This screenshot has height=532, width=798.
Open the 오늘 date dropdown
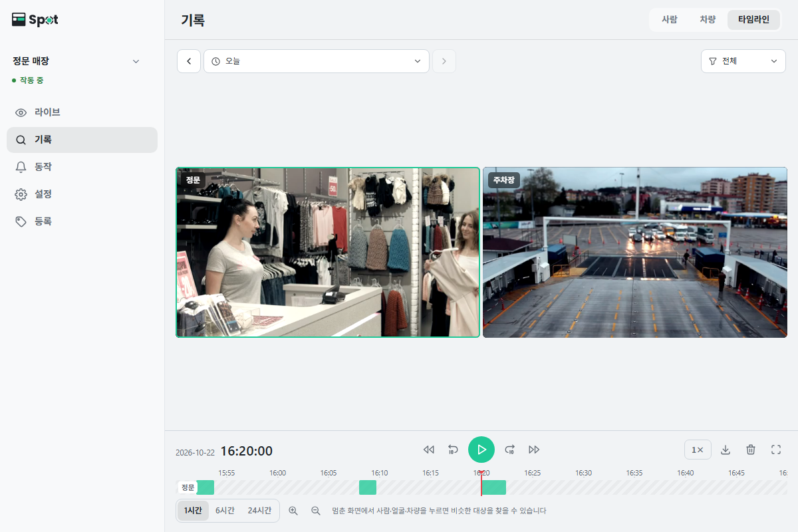(317, 61)
